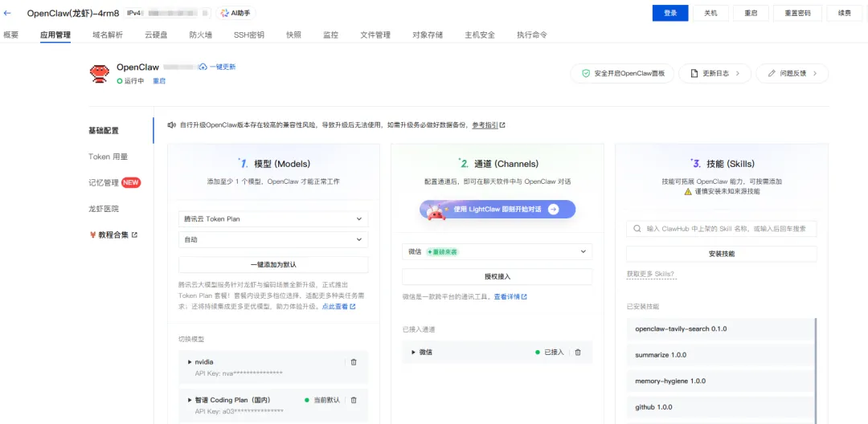
Task: Expand the nvidia model entry
Action: click(190, 362)
